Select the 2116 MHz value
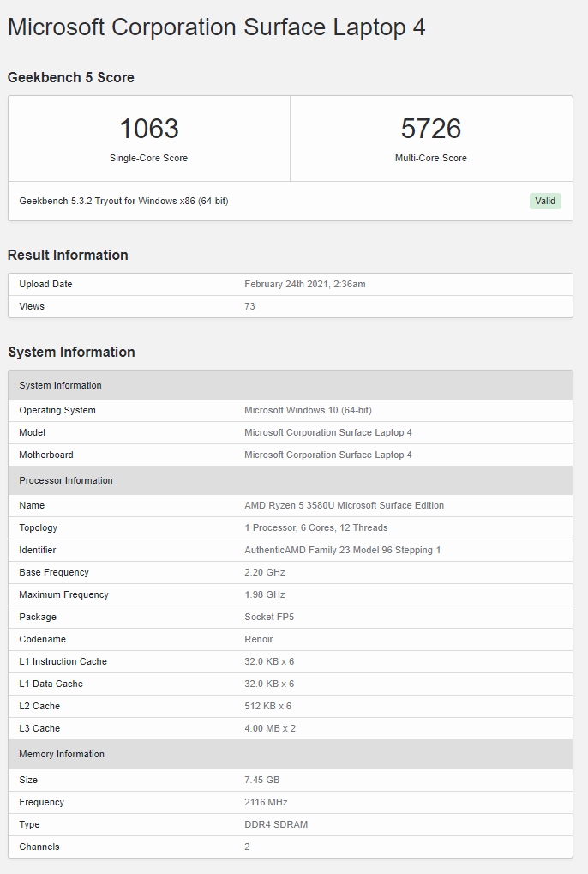The height and width of the screenshot is (874, 588). click(x=267, y=802)
